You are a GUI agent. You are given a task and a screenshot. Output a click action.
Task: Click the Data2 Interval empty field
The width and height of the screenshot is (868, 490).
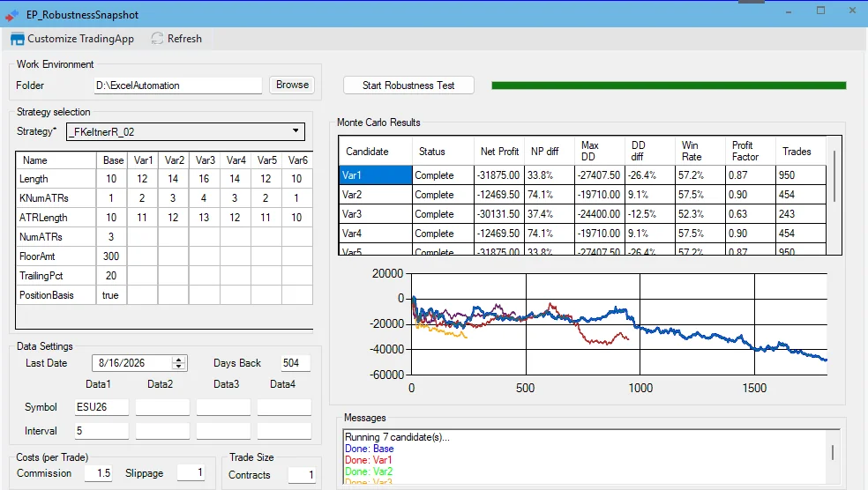click(162, 431)
